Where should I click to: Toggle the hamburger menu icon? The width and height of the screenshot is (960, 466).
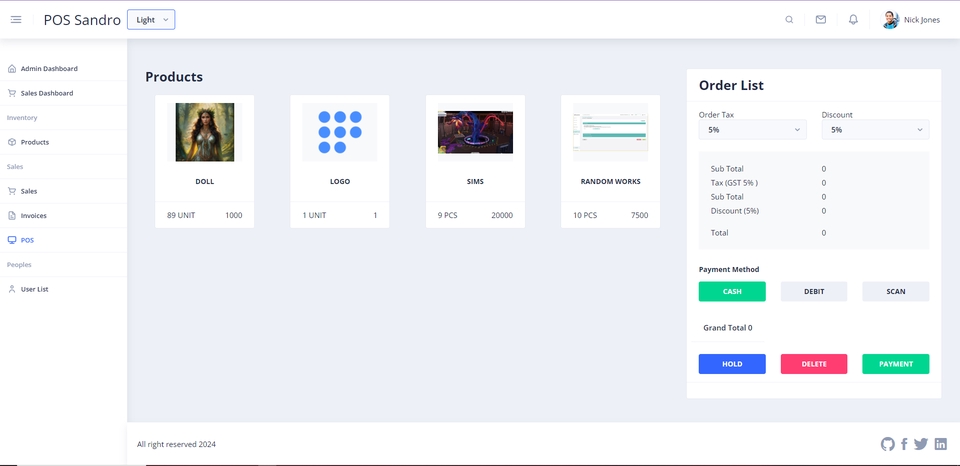pyautogui.click(x=16, y=20)
